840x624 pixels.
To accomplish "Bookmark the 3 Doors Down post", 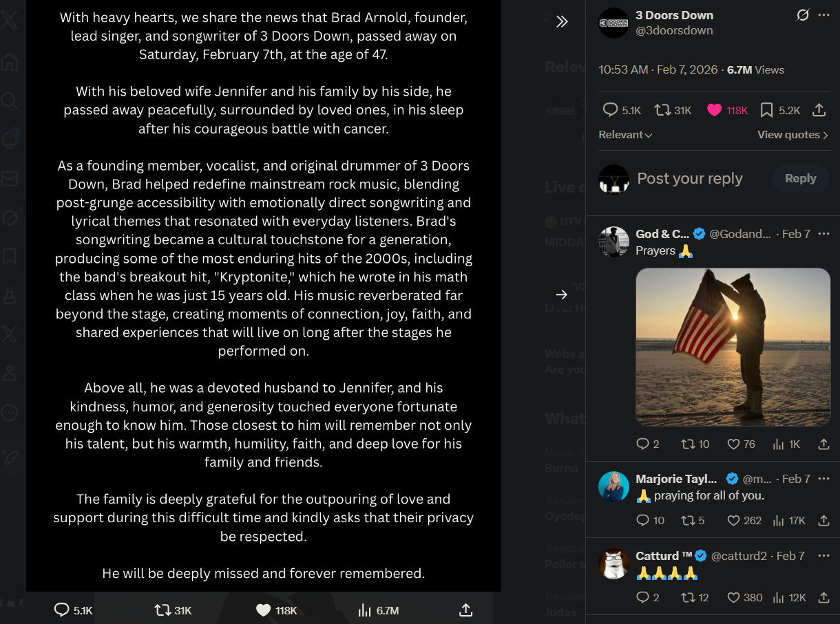I will [766, 110].
